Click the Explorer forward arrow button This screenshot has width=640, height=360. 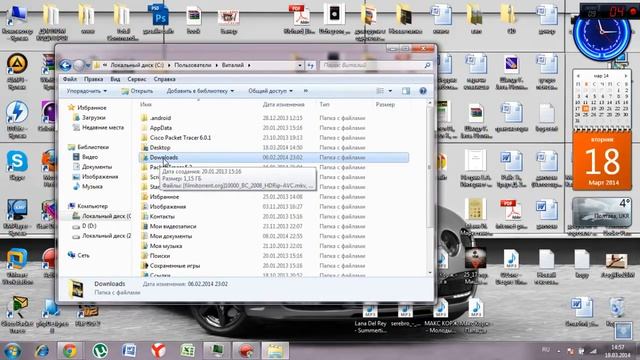(79, 65)
